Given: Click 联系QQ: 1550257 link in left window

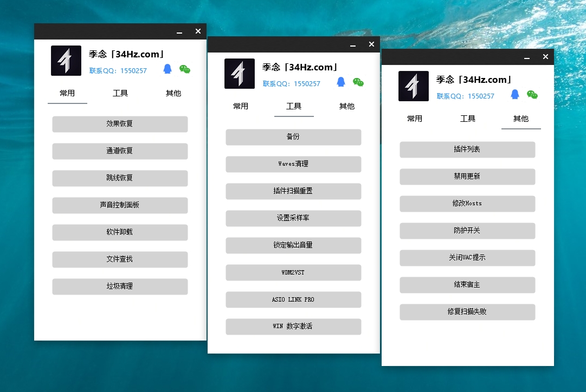Looking at the screenshot, I should click(118, 70).
